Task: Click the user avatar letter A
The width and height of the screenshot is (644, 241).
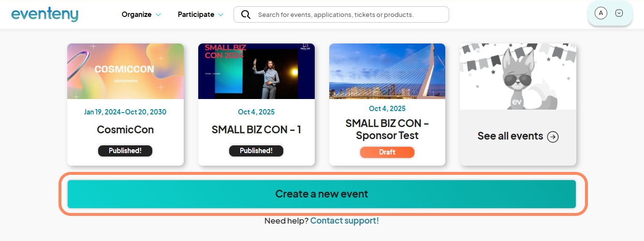Action: [x=600, y=13]
